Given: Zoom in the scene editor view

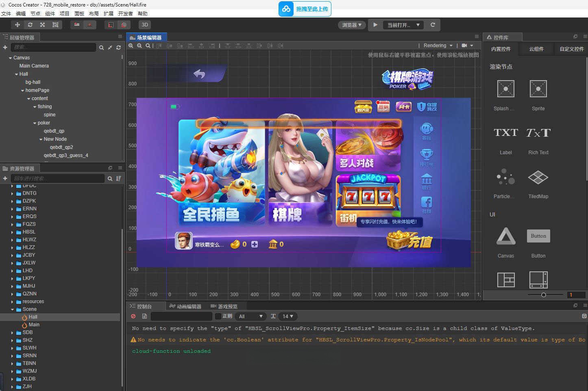Looking at the screenshot, I should tap(131, 46).
